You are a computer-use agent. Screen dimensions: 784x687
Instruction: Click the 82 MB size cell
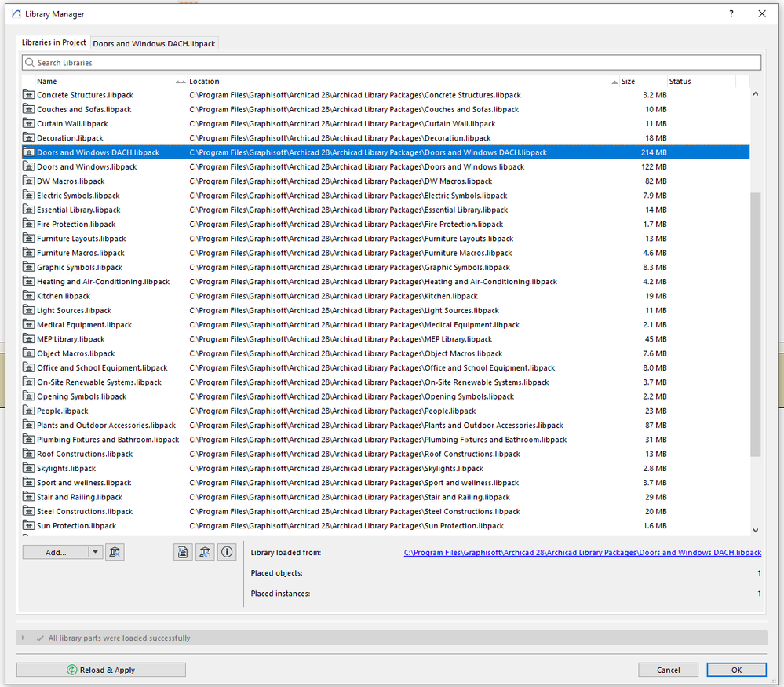pyautogui.click(x=655, y=181)
